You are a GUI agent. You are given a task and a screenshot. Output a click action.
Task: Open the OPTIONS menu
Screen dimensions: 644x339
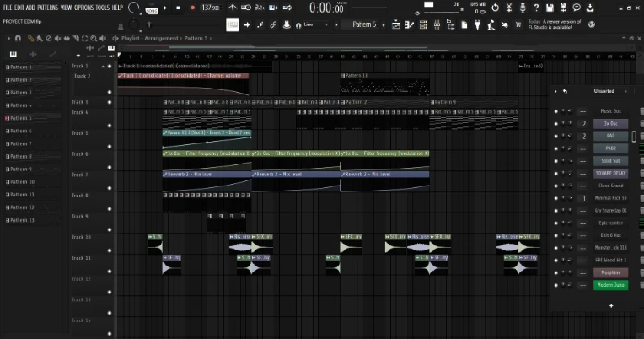tap(84, 7)
